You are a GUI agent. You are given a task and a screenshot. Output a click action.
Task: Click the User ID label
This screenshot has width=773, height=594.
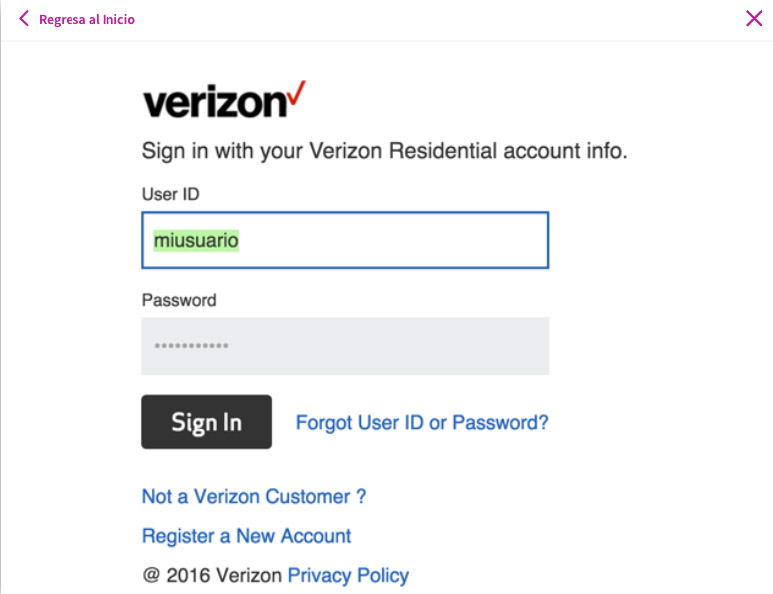tap(171, 194)
